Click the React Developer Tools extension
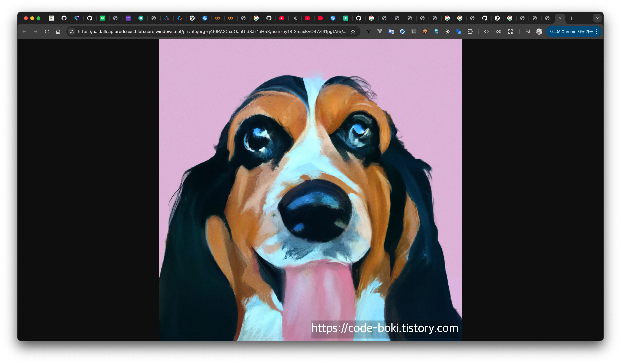Viewport: 621px width, 364px height. [447, 31]
